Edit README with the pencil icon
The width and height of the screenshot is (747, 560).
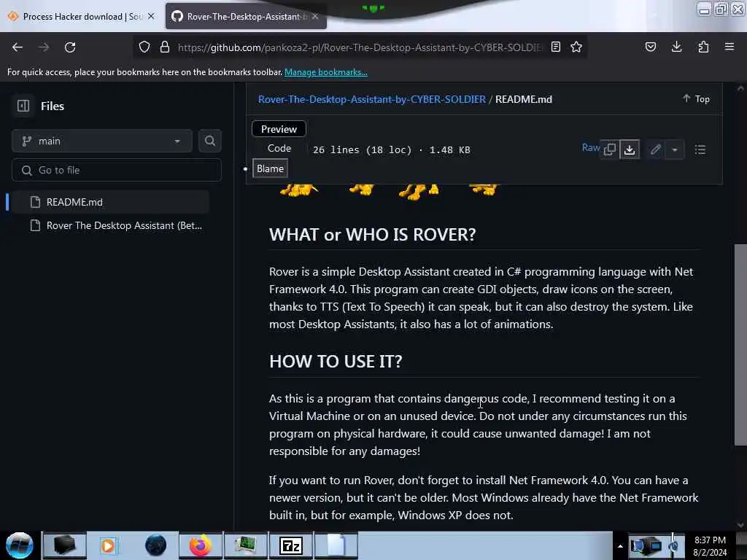(x=656, y=149)
